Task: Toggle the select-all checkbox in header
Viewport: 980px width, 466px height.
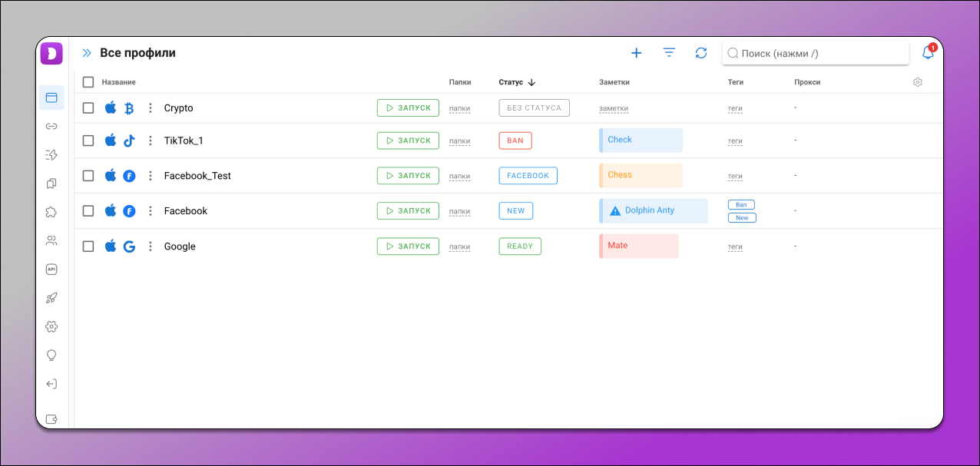Action: click(x=88, y=82)
